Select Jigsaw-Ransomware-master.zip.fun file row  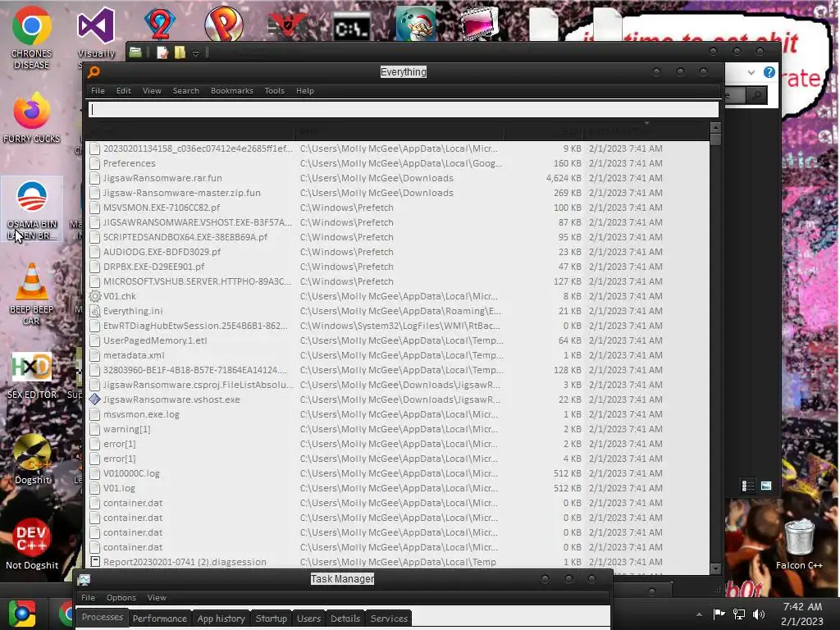coord(398,193)
